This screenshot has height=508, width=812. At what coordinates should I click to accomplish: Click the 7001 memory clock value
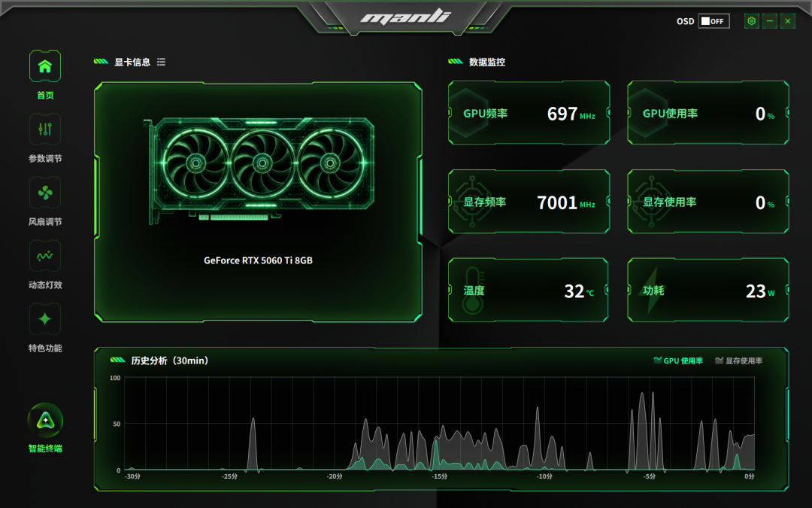[x=556, y=202]
